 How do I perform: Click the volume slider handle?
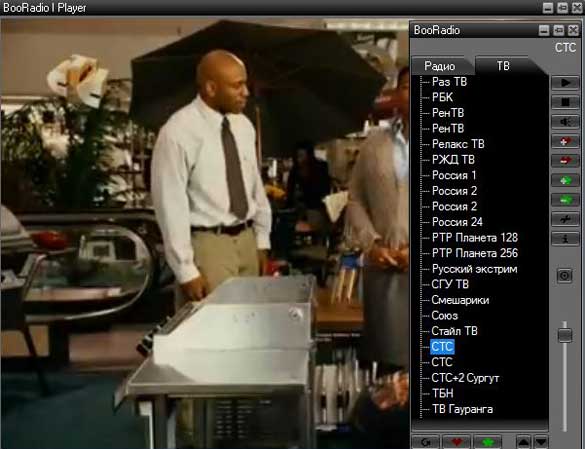[565, 334]
